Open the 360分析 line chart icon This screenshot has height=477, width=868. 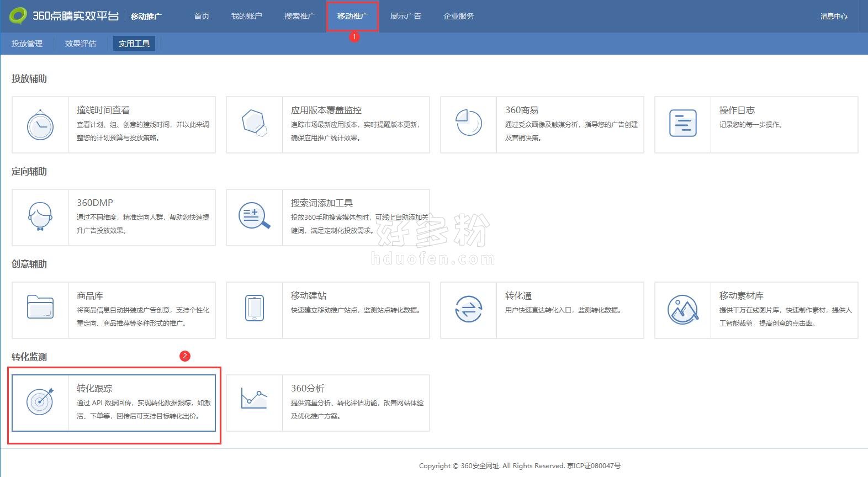[255, 399]
